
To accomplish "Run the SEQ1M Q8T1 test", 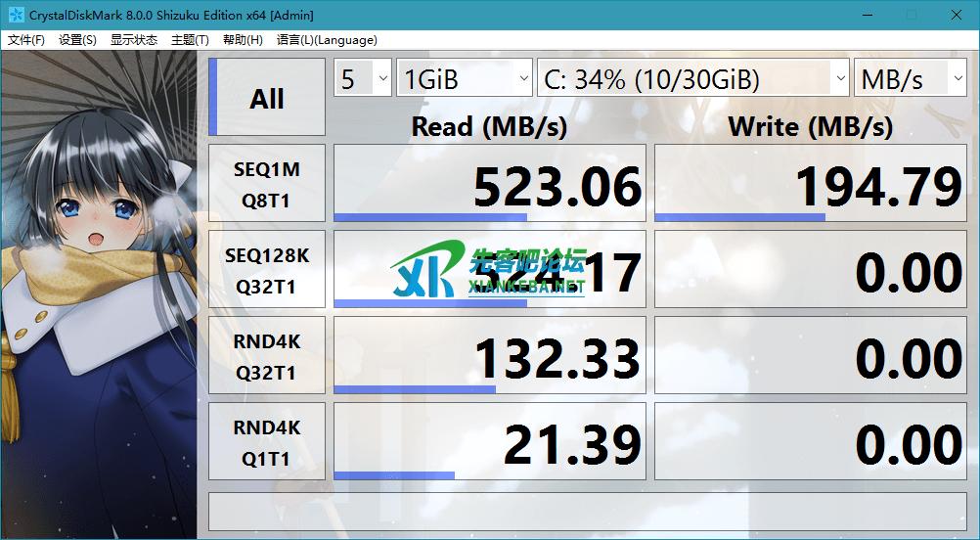I will [267, 186].
